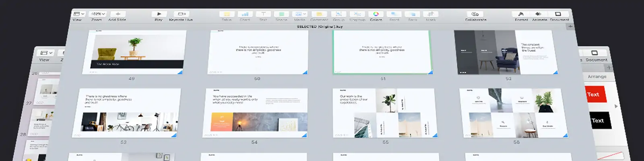Add a Shape from the toolbar
644x161 pixels.
[x=281, y=14]
